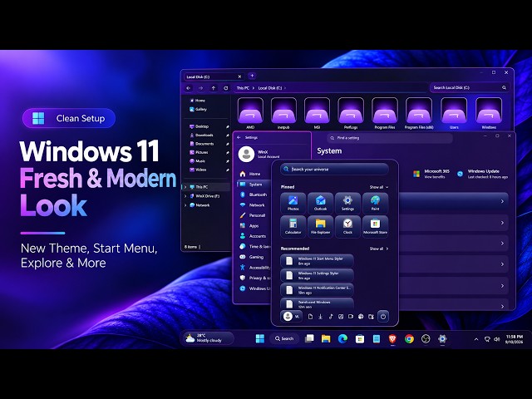Open Windows 11 Settings Styler recommendation

[317, 275]
